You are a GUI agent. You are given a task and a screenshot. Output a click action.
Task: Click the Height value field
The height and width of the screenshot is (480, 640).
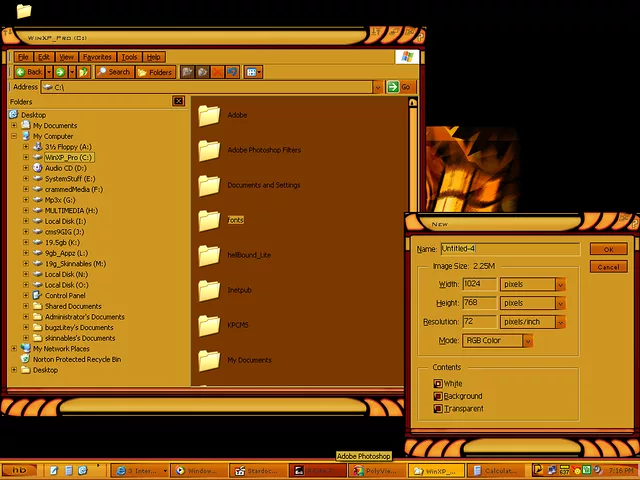(480, 303)
